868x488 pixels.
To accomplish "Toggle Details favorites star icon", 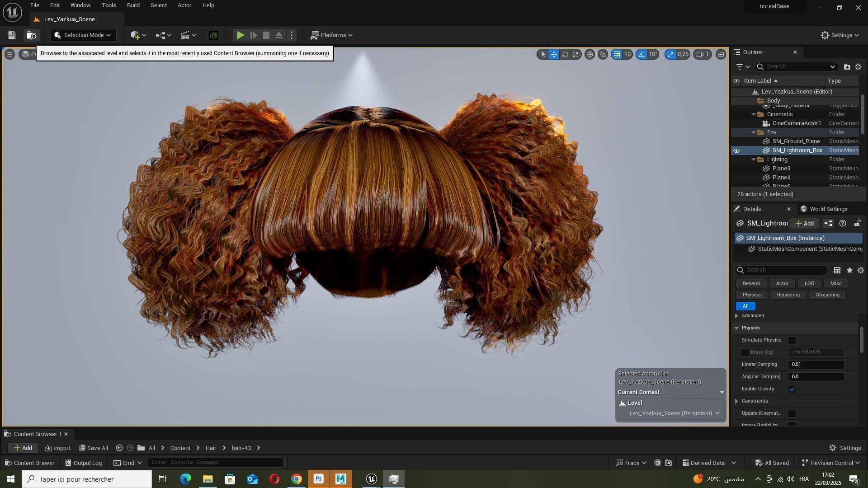I will point(849,270).
